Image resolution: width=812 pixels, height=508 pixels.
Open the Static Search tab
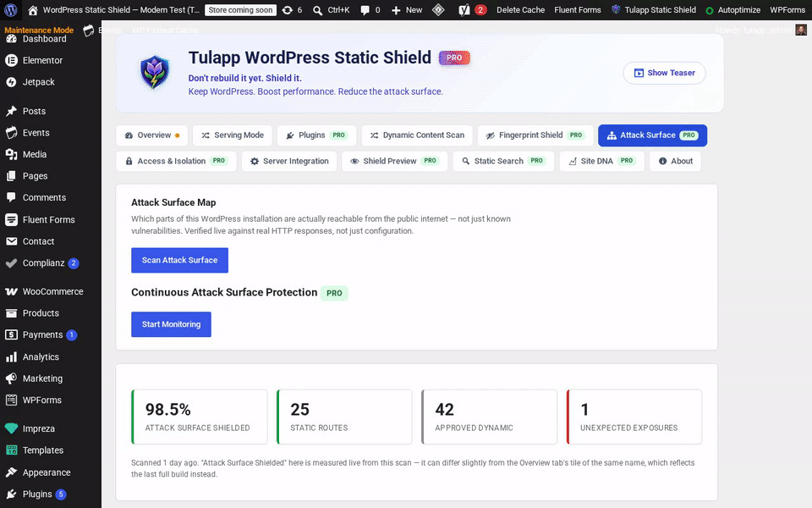click(503, 161)
